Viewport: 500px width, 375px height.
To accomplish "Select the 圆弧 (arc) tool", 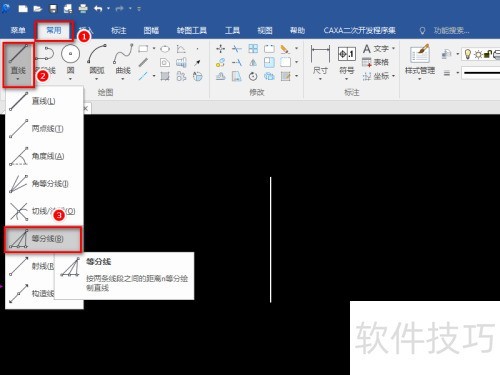I will click(x=97, y=62).
